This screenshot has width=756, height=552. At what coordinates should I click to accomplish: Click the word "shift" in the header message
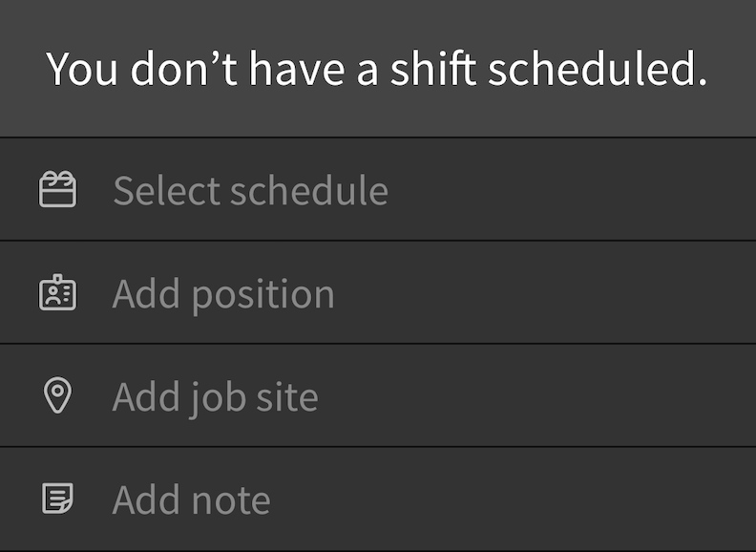point(433,69)
